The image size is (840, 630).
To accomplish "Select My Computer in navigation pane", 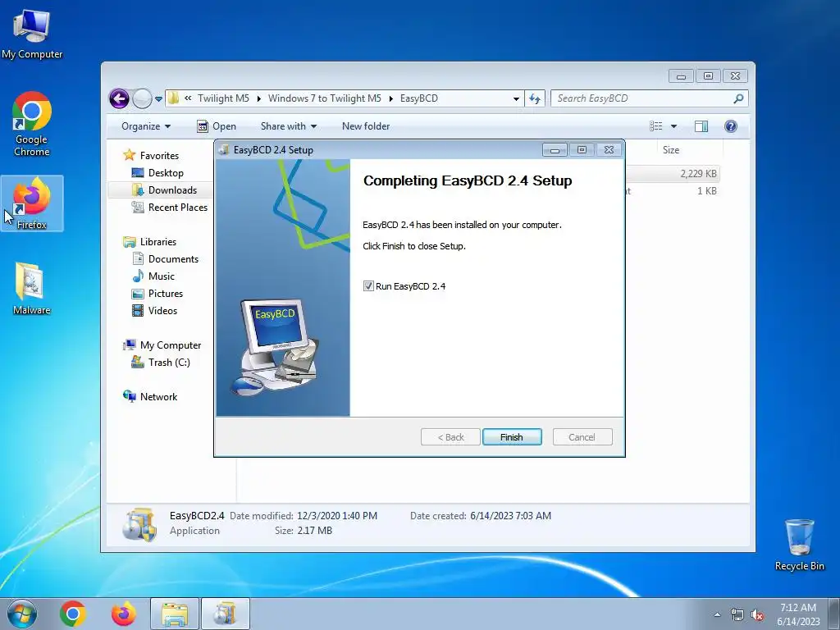I will [171, 345].
